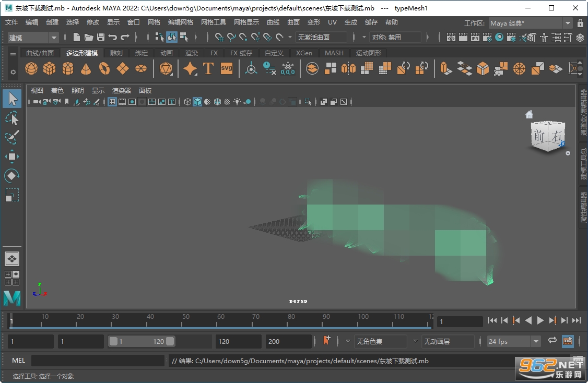Open the shelf settings gear icon
This screenshot has width=588, height=383.
click(13, 72)
